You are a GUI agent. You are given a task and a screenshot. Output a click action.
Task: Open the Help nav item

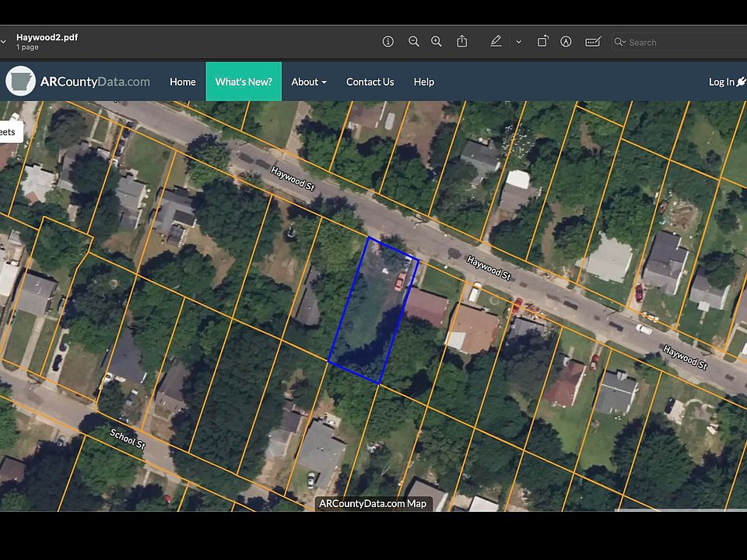pyautogui.click(x=423, y=82)
